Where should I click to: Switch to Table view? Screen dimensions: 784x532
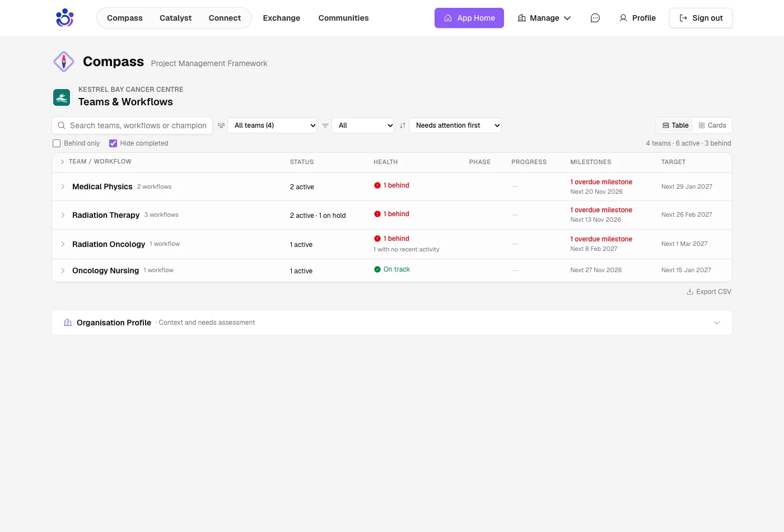click(675, 125)
